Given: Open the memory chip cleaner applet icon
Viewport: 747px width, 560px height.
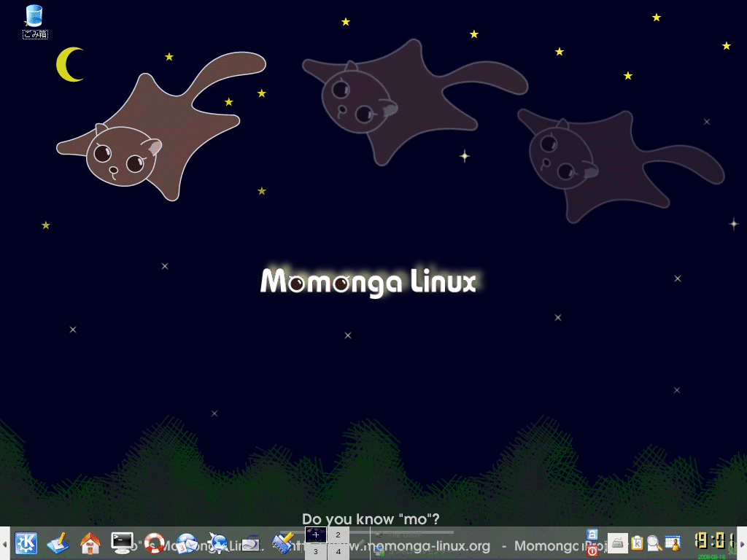Looking at the screenshot, I should pyautogui.click(x=283, y=542).
